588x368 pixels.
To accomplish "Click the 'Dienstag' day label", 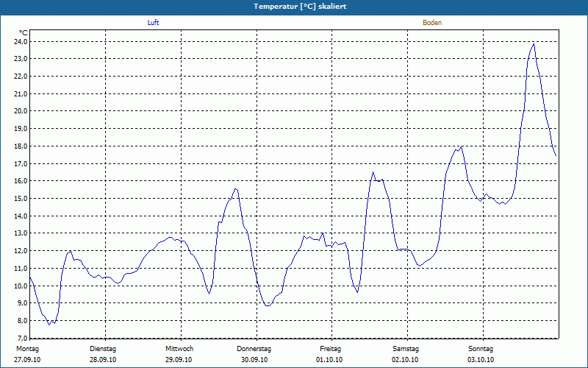I will pyautogui.click(x=103, y=349).
